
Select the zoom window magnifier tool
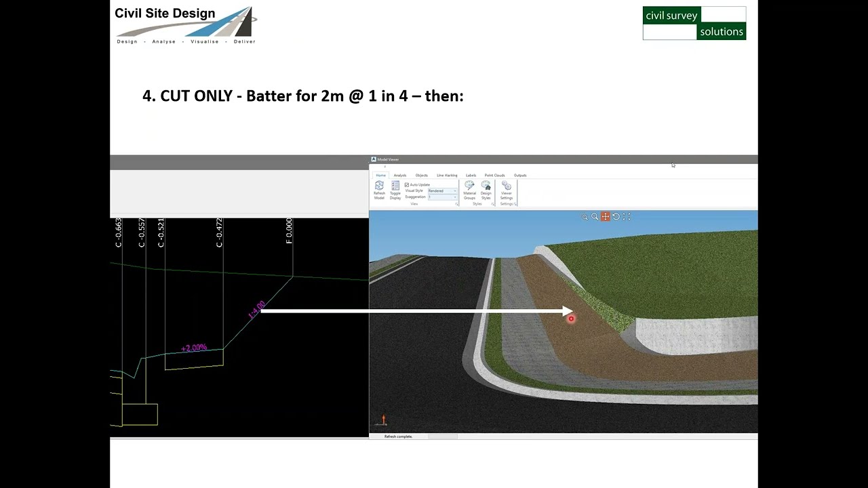click(585, 217)
